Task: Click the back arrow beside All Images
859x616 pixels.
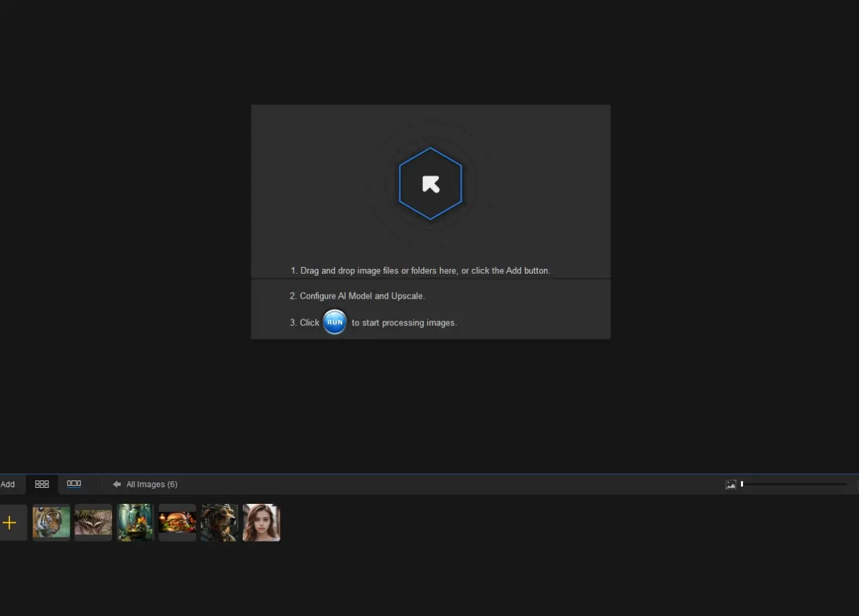Action: click(x=117, y=484)
